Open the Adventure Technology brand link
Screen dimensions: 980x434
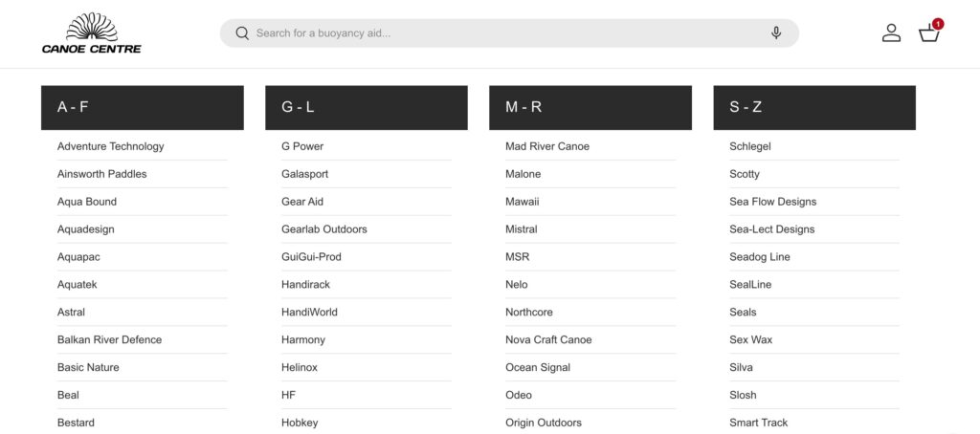click(111, 146)
